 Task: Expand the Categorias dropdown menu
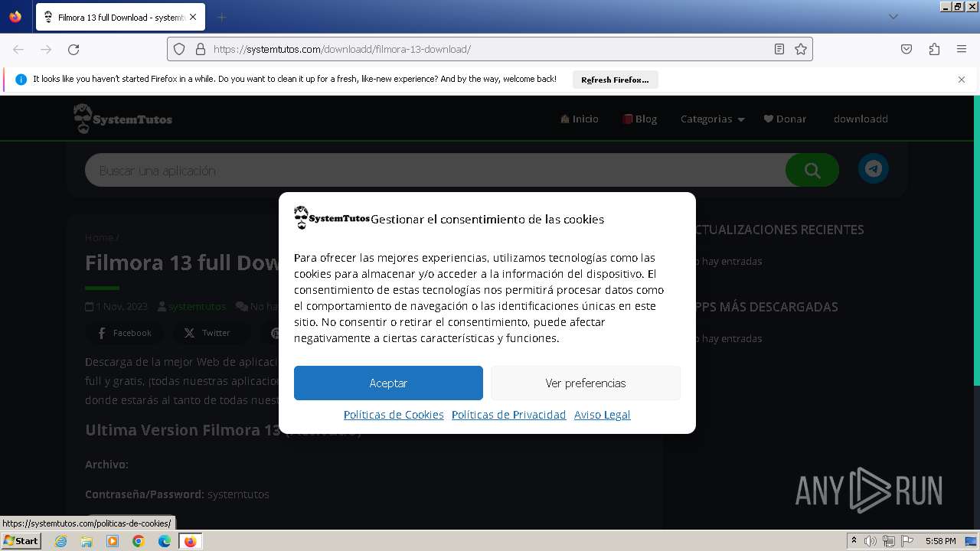coord(712,119)
